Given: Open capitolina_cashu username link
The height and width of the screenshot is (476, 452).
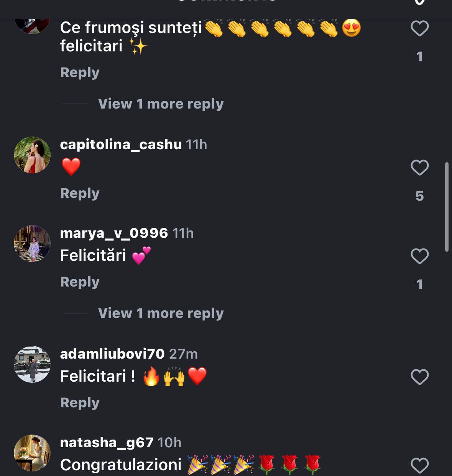Looking at the screenshot, I should (121, 145).
